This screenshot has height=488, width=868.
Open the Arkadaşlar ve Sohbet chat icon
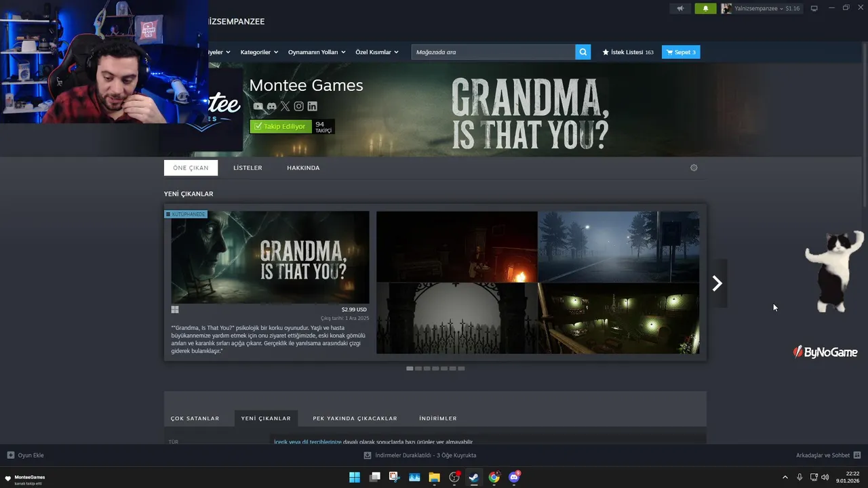(857, 455)
